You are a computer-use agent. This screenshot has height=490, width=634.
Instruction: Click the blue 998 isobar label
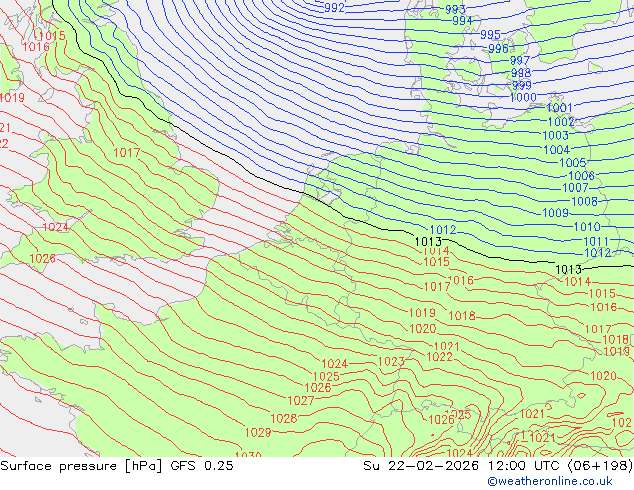pyautogui.click(x=521, y=73)
